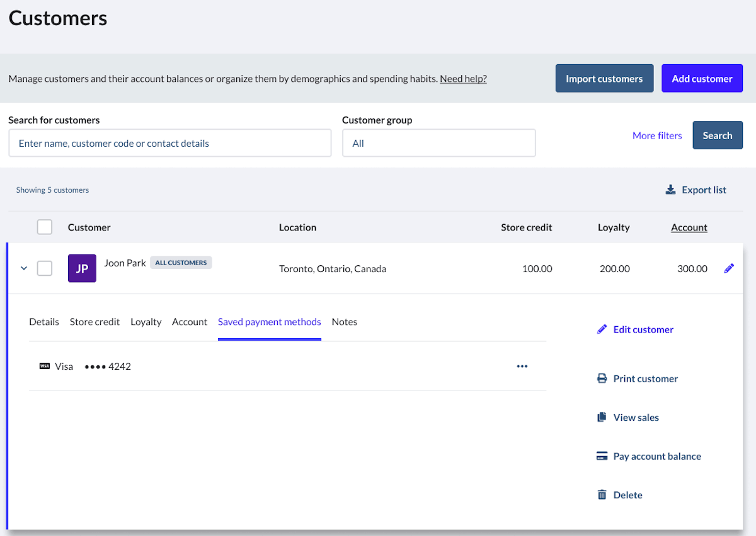The image size is (756, 536).
Task: Open the Customer group dropdown
Action: pyautogui.click(x=438, y=143)
